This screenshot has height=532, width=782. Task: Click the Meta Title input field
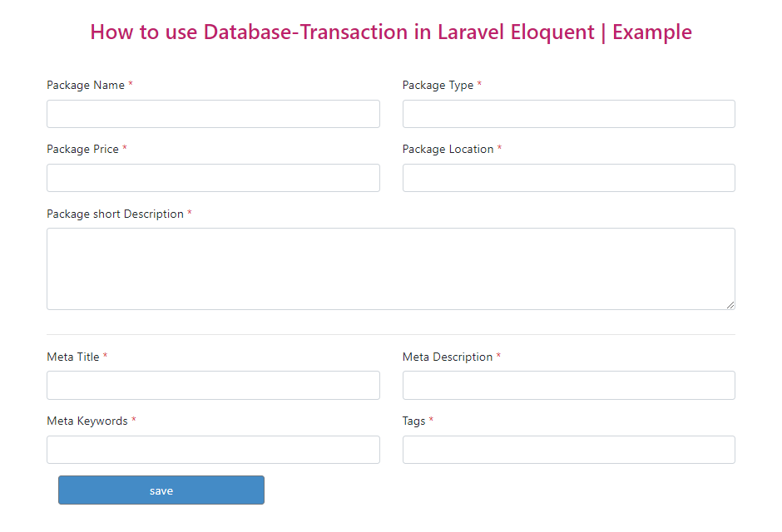click(213, 385)
